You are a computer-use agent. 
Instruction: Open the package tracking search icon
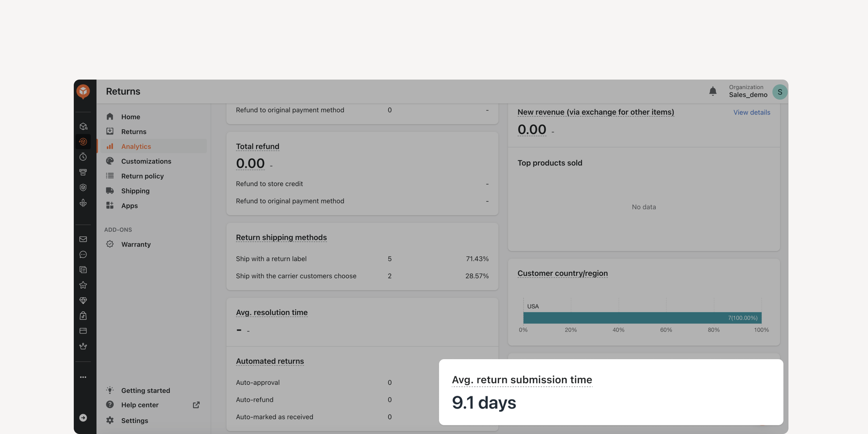tap(83, 126)
